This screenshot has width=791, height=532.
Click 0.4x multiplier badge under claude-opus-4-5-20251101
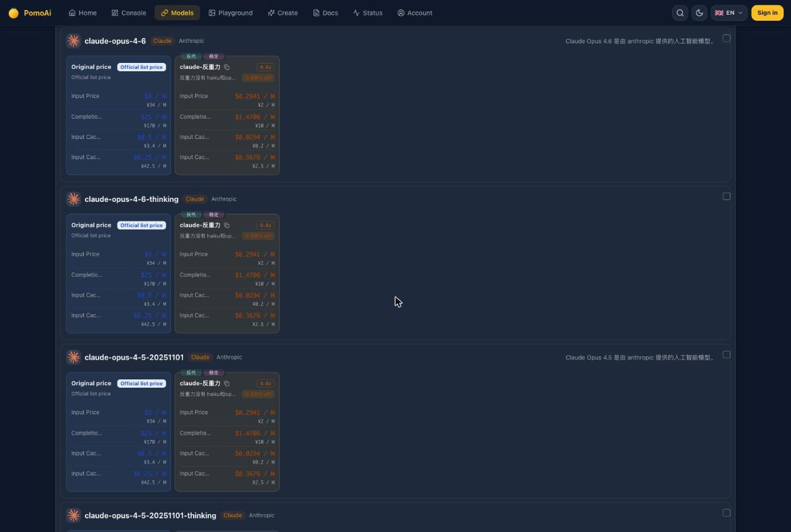(265, 384)
